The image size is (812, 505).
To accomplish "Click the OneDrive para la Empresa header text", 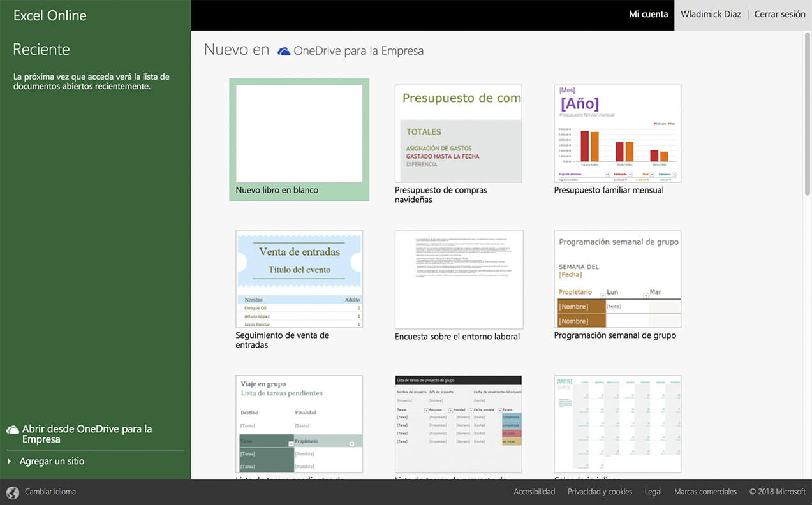I will click(358, 51).
